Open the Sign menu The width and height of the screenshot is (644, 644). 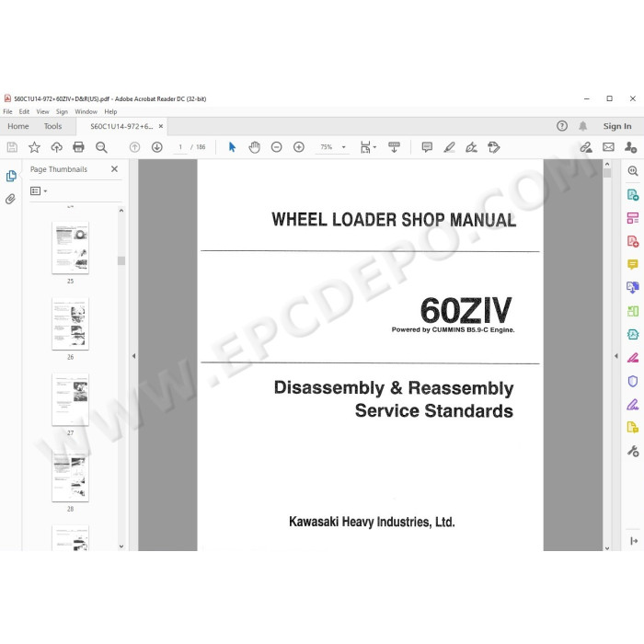[x=62, y=111]
